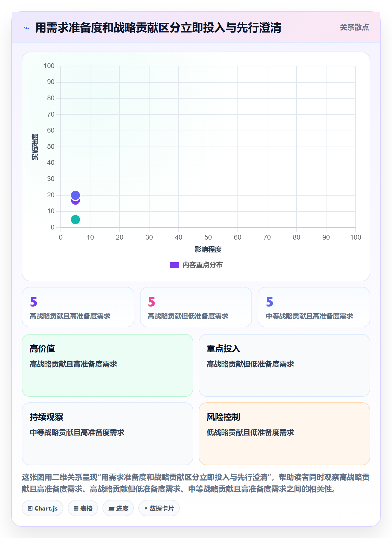Click the stat card 中等战略贡献且高准备度需求
The image size is (392, 538).
(x=314, y=307)
